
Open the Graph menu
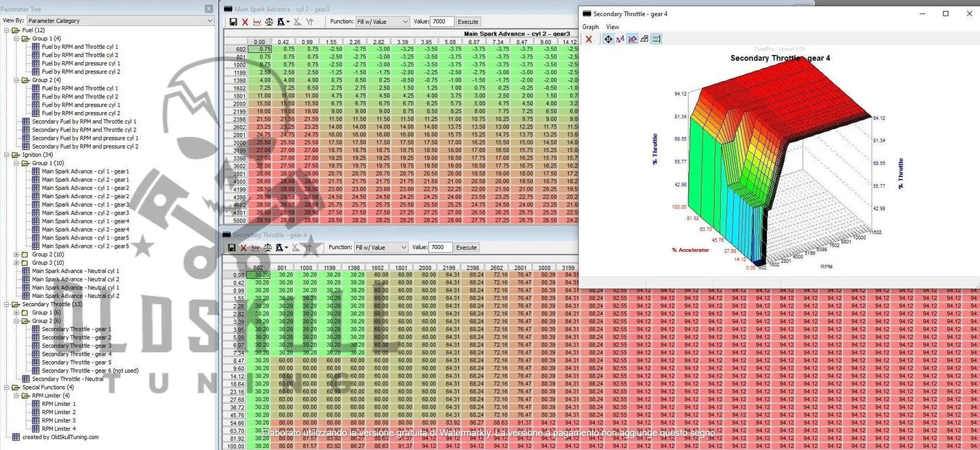pos(590,27)
